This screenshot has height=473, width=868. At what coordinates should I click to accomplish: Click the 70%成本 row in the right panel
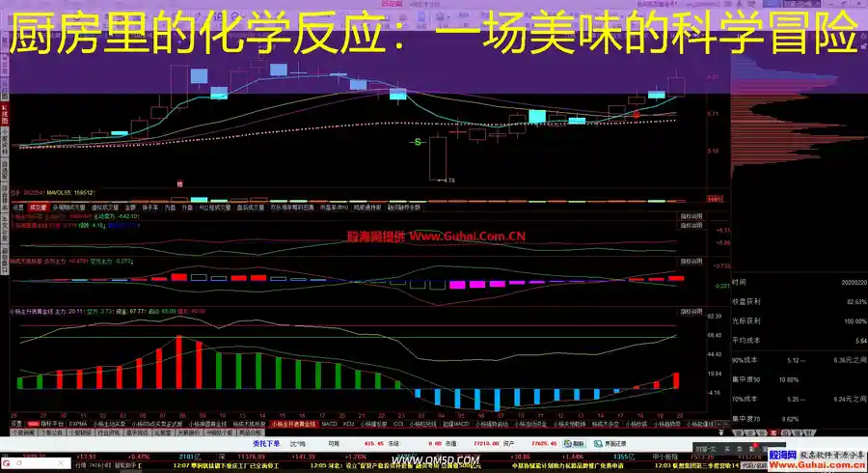(800, 399)
